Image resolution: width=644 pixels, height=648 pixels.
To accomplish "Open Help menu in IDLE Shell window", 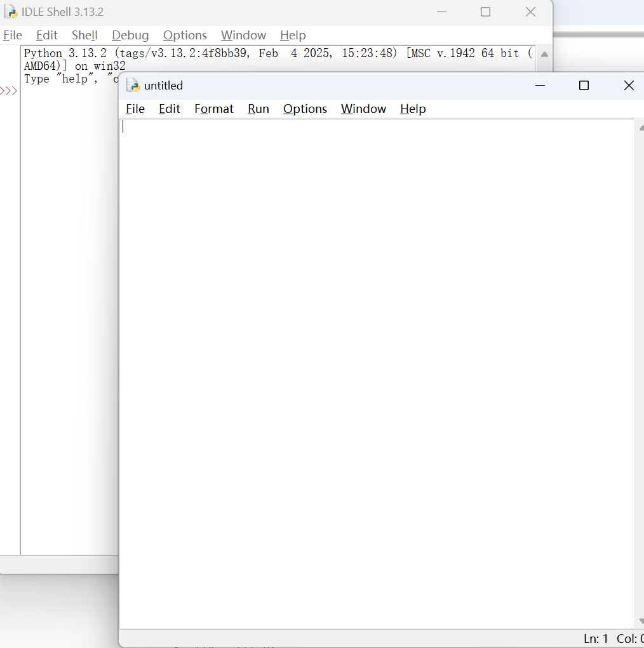I will (x=293, y=35).
